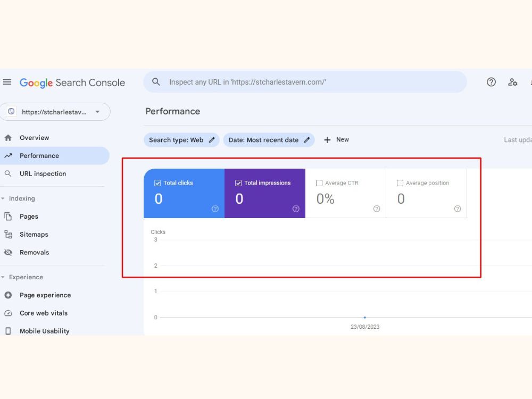Open the hamburger main menu icon

(7, 82)
